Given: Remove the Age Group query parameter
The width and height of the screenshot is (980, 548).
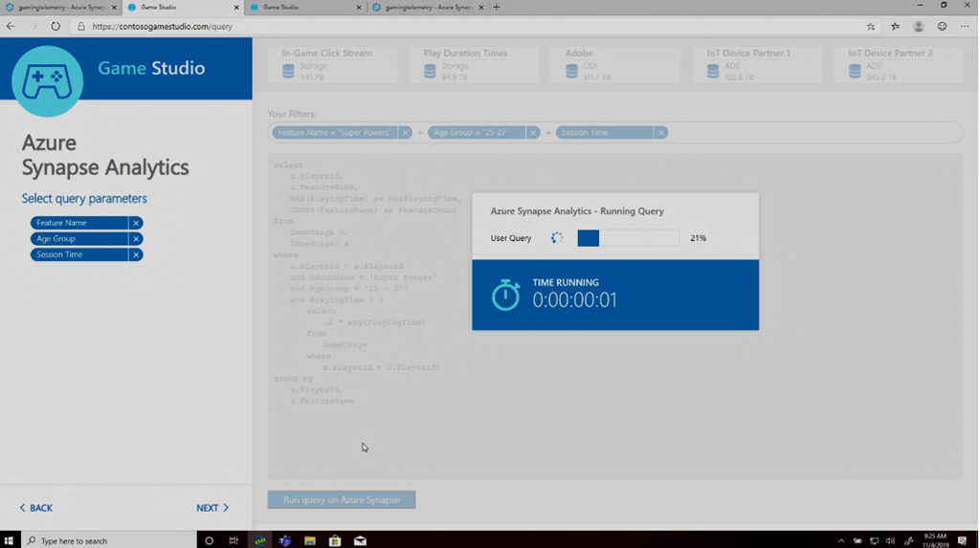Looking at the screenshot, I should point(136,239).
